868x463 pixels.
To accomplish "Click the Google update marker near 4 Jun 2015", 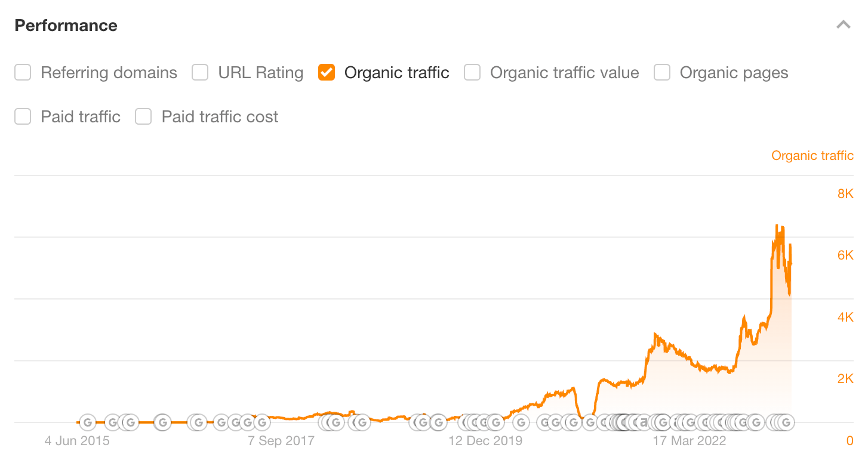I will [87, 422].
